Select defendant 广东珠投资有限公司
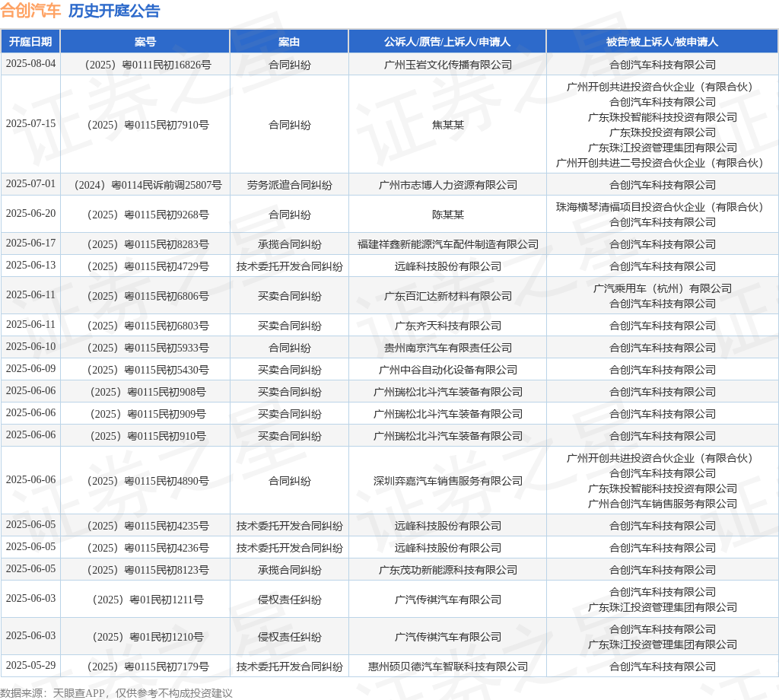The height and width of the screenshot is (700, 779). tap(663, 132)
